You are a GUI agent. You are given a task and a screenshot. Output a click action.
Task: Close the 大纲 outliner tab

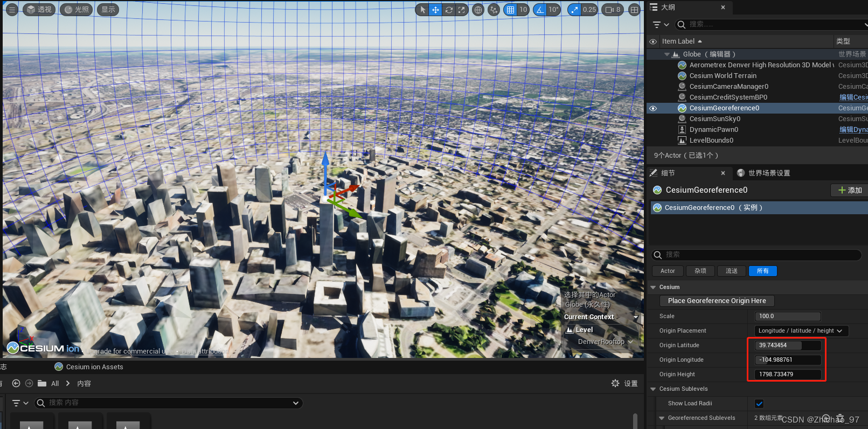723,8
